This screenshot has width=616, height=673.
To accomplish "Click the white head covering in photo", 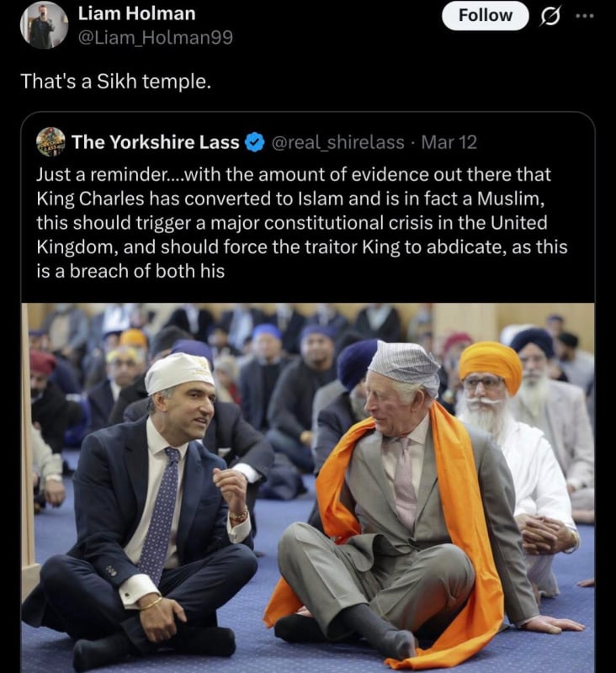I will (178, 372).
